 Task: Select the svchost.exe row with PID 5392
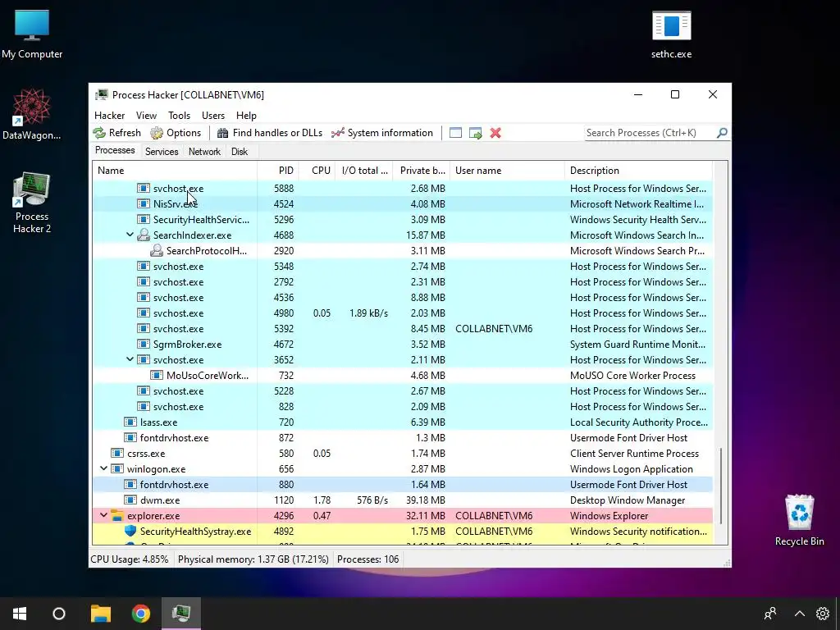click(x=403, y=328)
